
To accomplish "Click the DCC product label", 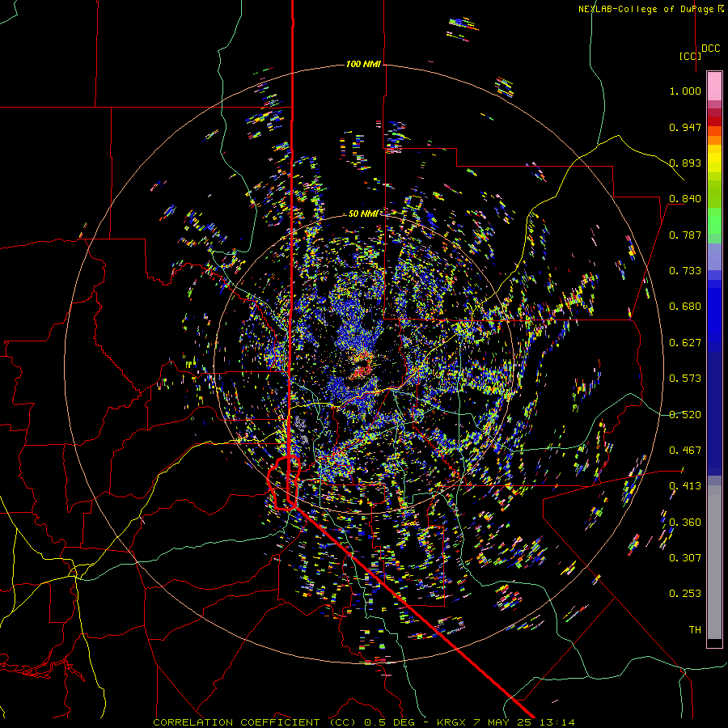I will click(711, 49).
